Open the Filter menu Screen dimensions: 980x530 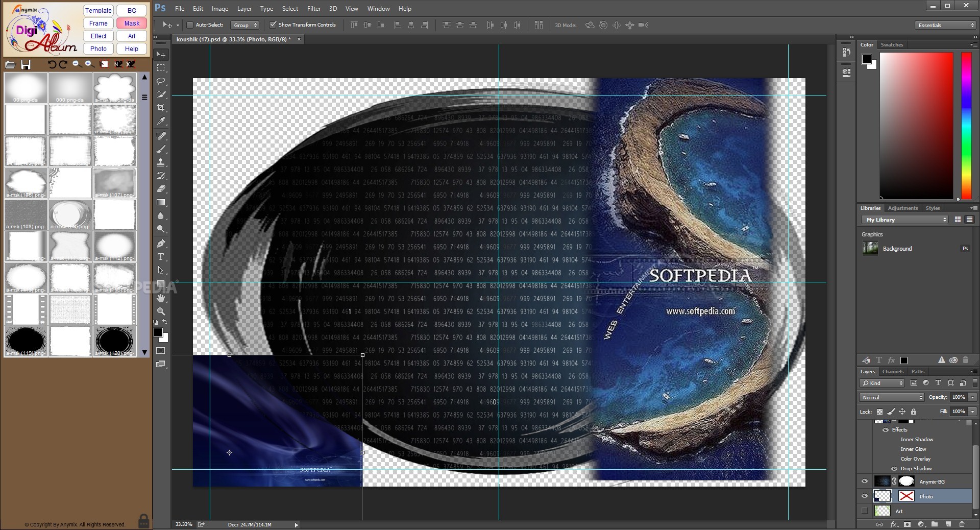tap(314, 9)
